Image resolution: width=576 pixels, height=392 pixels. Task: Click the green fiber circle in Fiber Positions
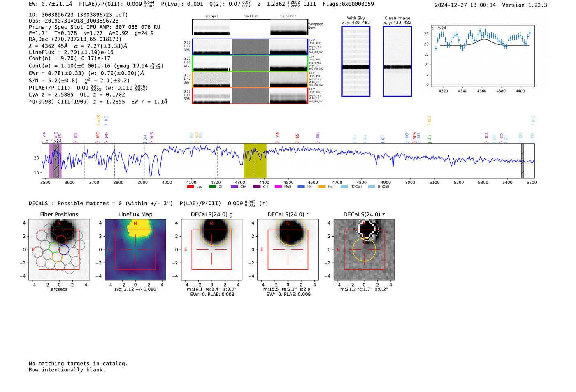(x=54, y=248)
